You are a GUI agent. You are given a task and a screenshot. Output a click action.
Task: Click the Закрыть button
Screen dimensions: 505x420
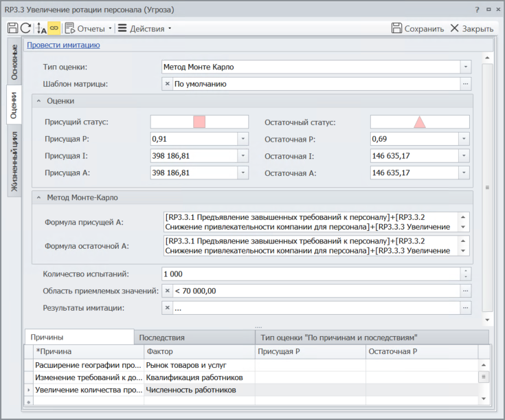point(472,29)
